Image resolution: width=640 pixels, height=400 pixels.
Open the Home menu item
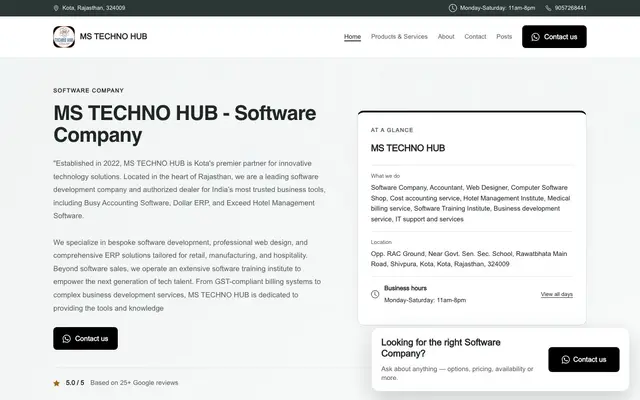click(x=352, y=37)
